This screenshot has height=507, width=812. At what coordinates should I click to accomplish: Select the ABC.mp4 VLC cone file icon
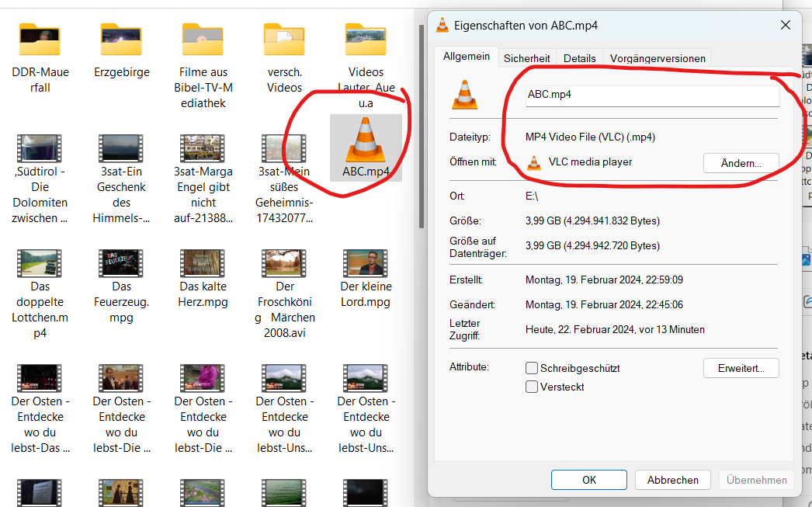click(366, 140)
